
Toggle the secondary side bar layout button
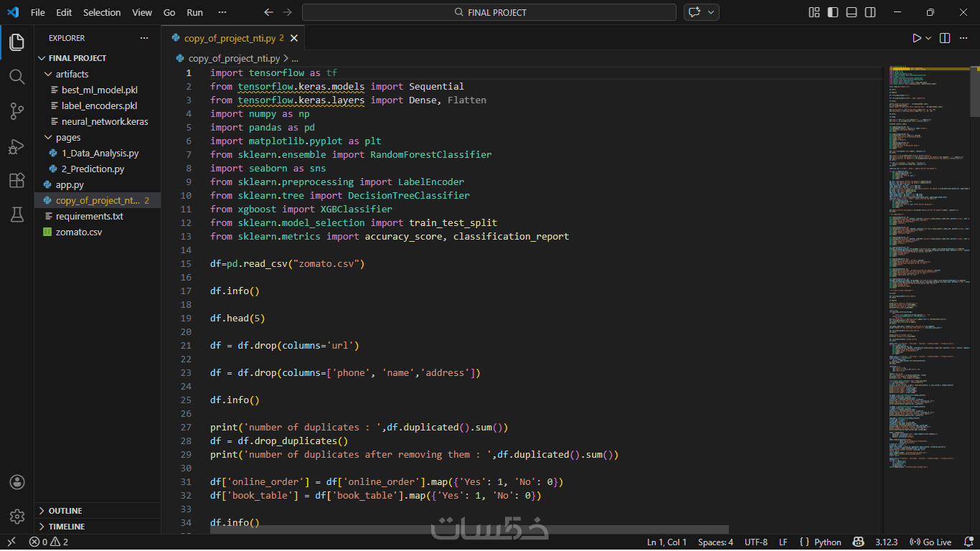[x=870, y=12]
